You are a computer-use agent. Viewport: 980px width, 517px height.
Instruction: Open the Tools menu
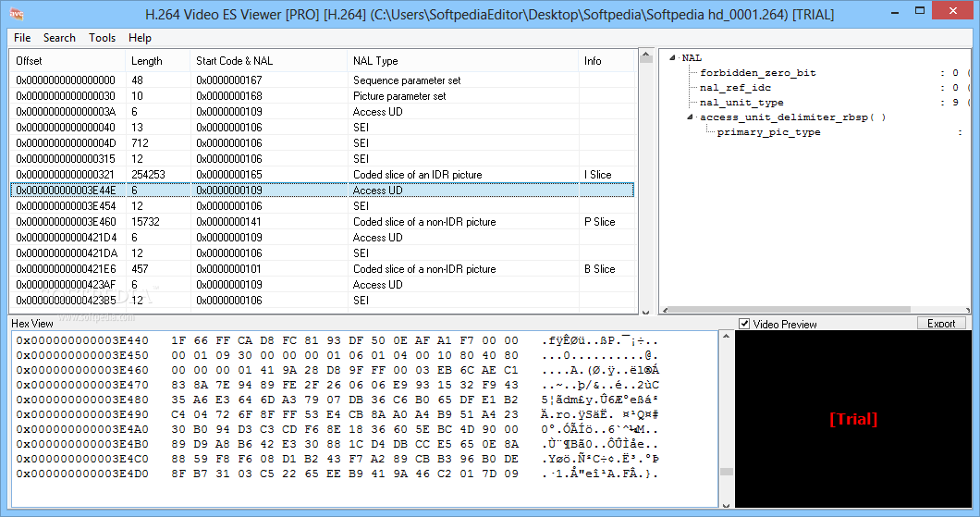[102, 38]
